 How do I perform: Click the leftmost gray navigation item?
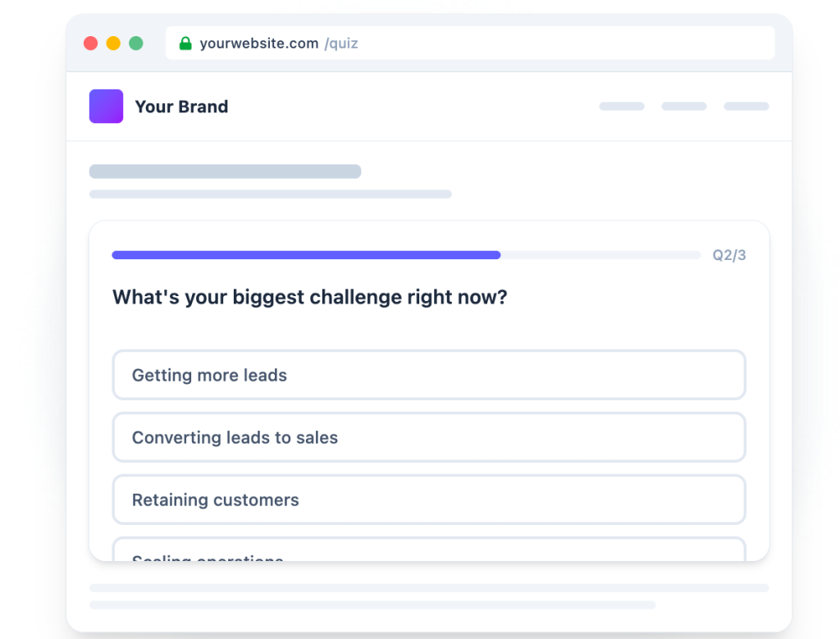pyautogui.click(x=621, y=106)
